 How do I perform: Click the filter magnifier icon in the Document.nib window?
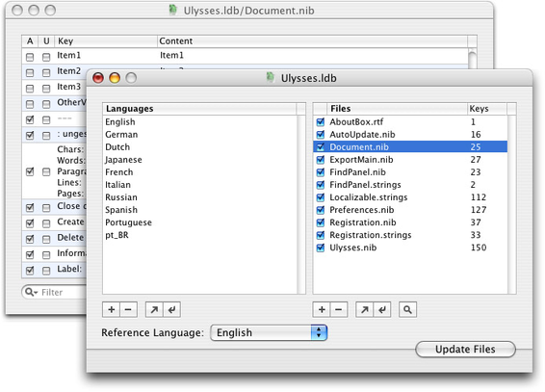31,292
